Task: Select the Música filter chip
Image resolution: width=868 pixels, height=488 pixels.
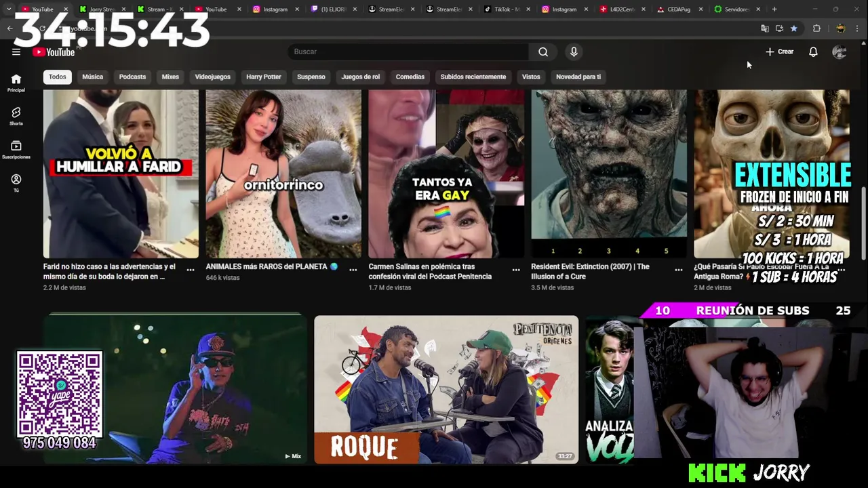Action: click(x=93, y=77)
